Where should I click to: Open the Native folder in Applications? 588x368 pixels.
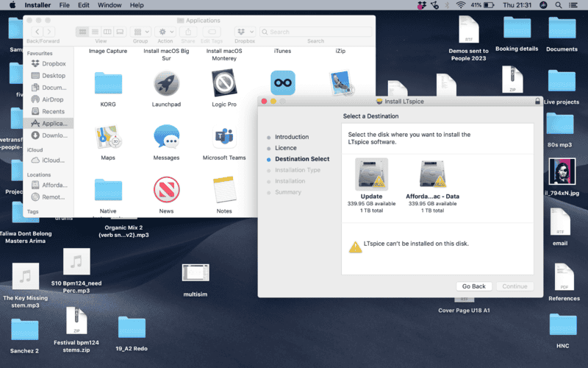click(108, 190)
